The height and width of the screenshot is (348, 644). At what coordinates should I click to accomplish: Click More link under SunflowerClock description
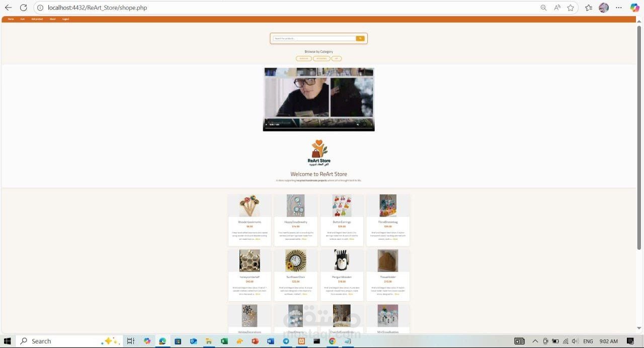coord(304,294)
